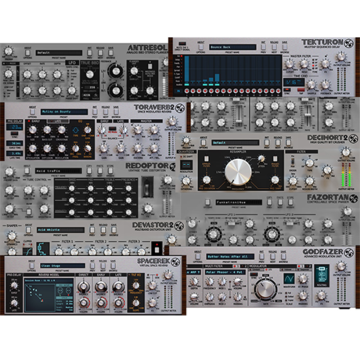
Task: Click Spacerek reverb model display
Action: [48, 295]
